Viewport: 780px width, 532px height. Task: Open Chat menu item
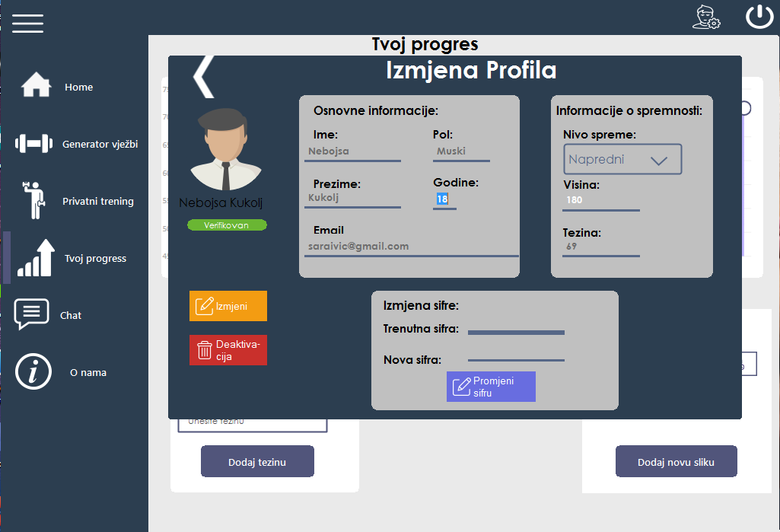tap(71, 316)
